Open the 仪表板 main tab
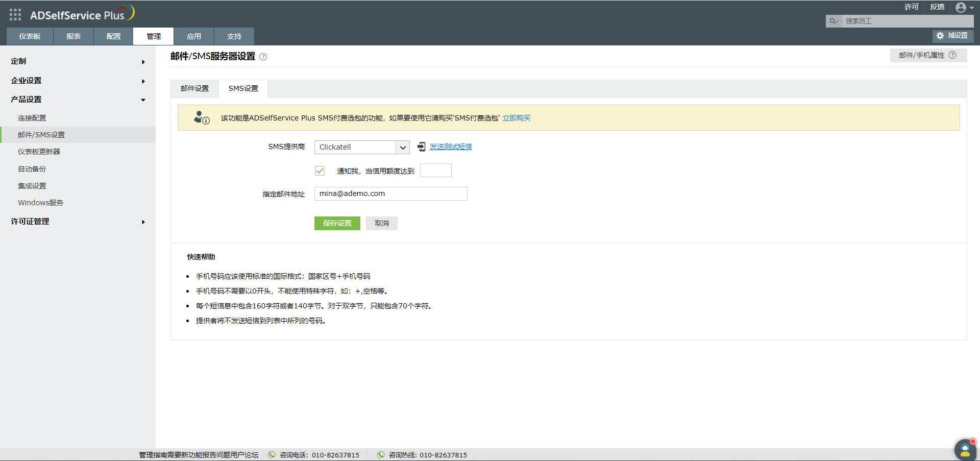Image resolution: width=980 pixels, height=461 pixels. 30,36
